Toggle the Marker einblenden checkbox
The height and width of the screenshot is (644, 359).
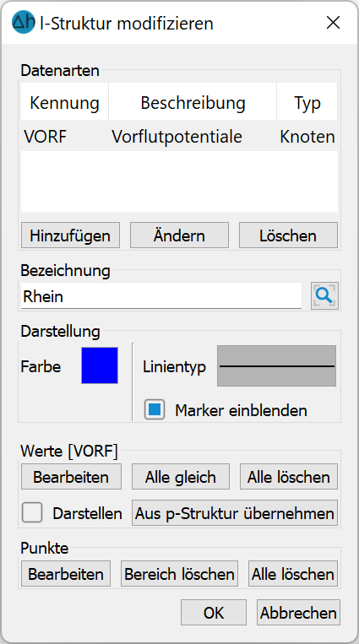[155, 410]
